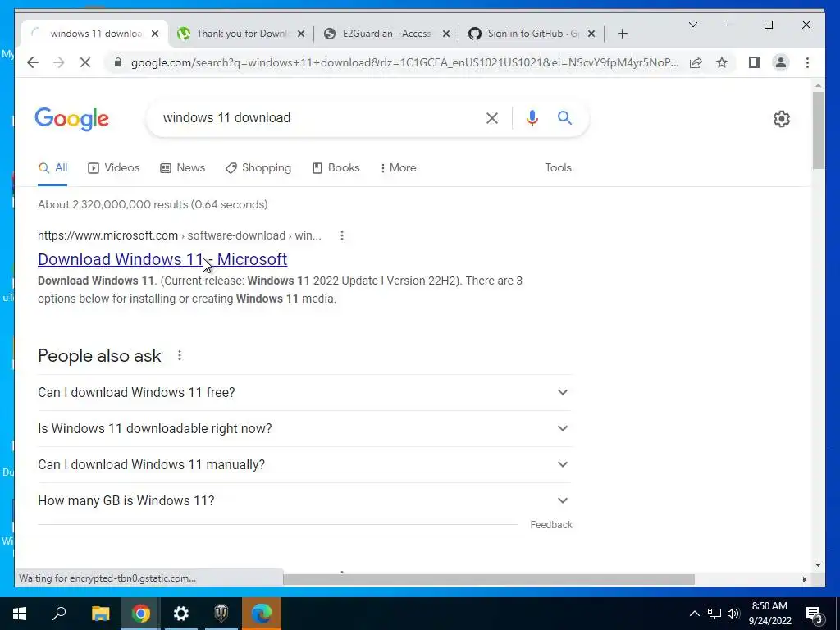Click the vertical scrollbar thumb
Screen dimensions: 840x630
click(818, 130)
